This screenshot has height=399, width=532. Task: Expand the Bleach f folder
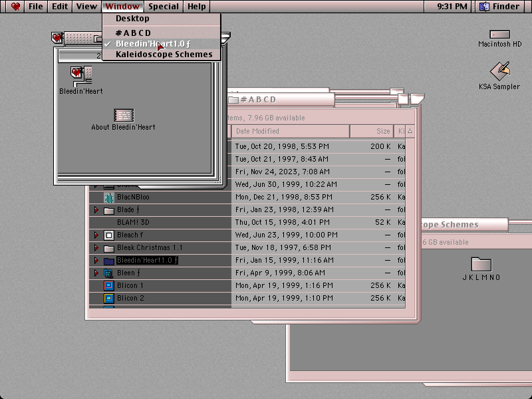coord(96,235)
